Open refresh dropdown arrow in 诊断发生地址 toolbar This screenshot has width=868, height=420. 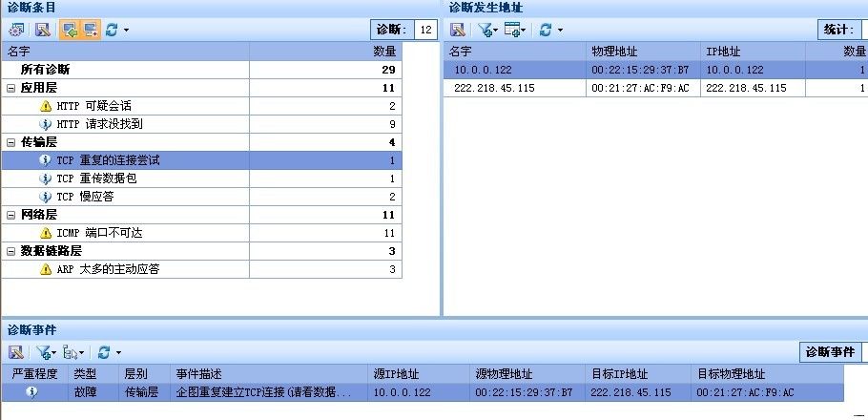(560, 31)
